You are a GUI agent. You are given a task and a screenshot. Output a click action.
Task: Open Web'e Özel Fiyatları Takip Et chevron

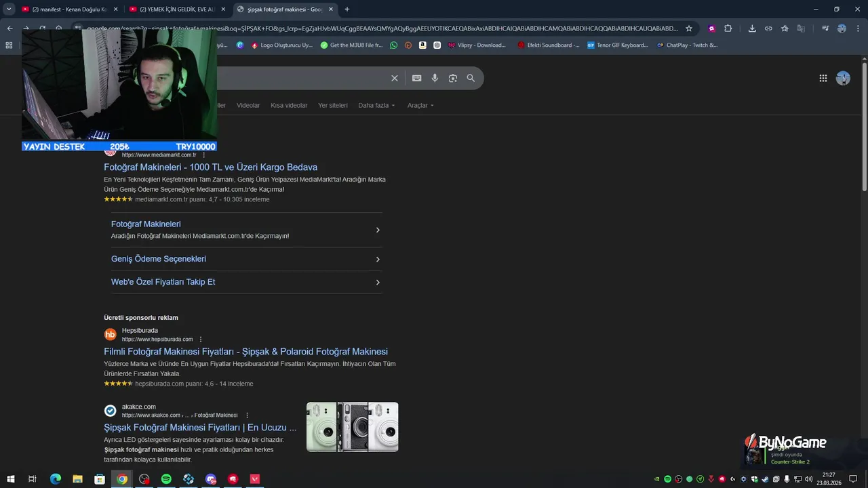[378, 283]
